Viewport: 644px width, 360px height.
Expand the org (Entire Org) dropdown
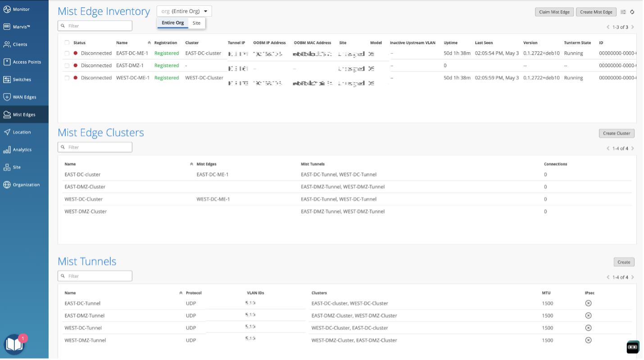coord(184,11)
